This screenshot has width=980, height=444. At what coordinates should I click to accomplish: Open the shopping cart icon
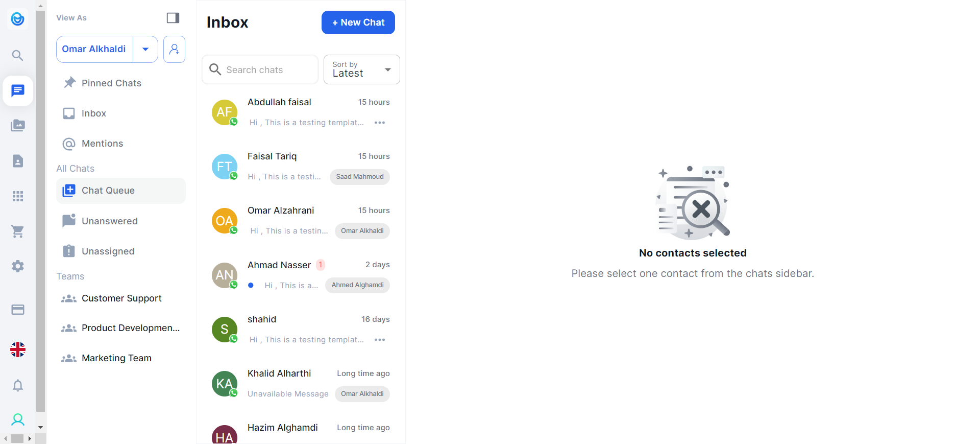[18, 231]
